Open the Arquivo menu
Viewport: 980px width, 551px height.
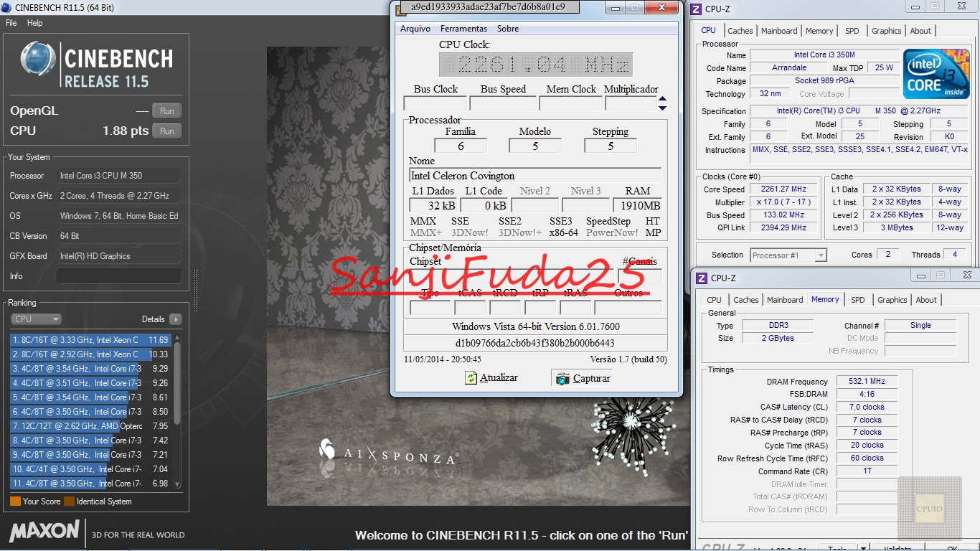click(x=415, y=29)
